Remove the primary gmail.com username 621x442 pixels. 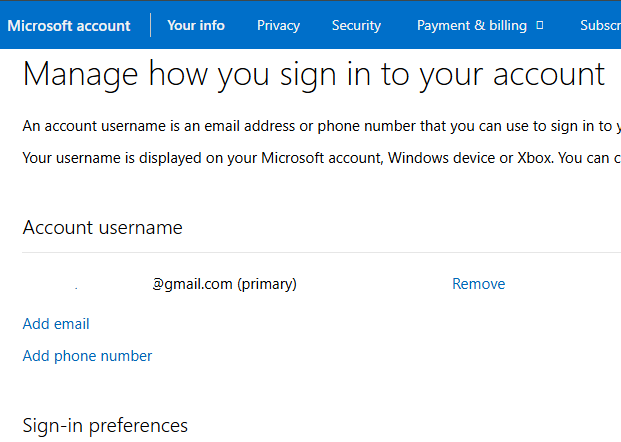pyautogui.click(x=478, y=284)
